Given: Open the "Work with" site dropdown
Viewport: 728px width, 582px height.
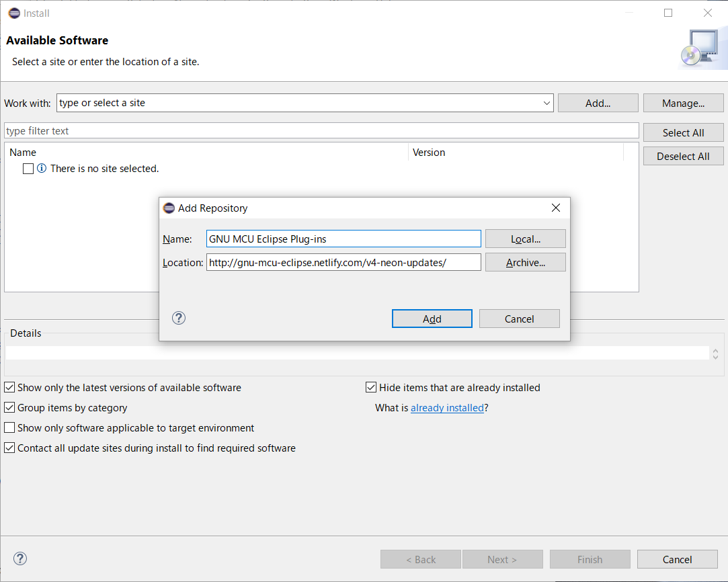Looking at the screenshot, I should click(544, 102).
